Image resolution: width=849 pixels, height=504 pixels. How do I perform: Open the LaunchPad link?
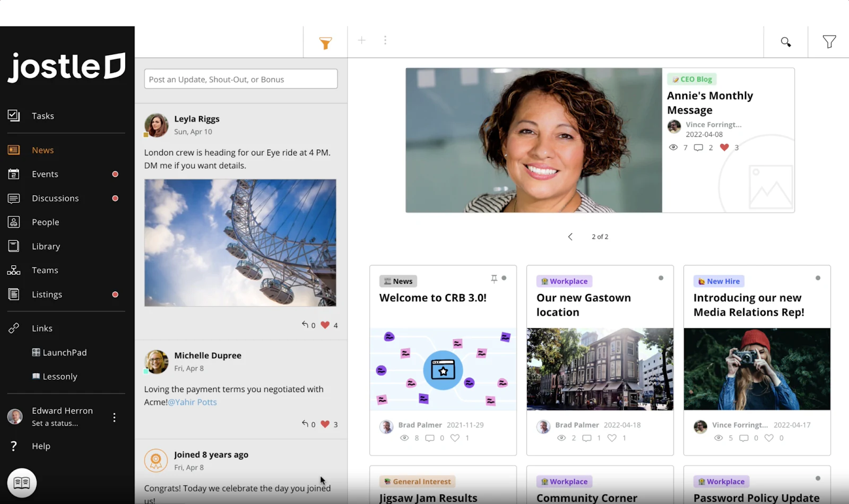tap(59, 352)
